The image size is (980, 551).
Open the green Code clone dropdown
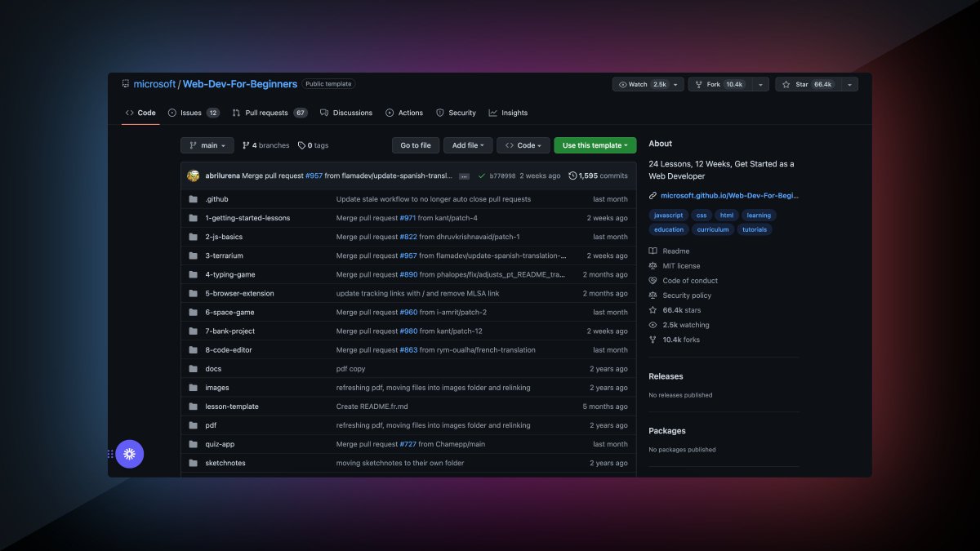click(523, 144)
